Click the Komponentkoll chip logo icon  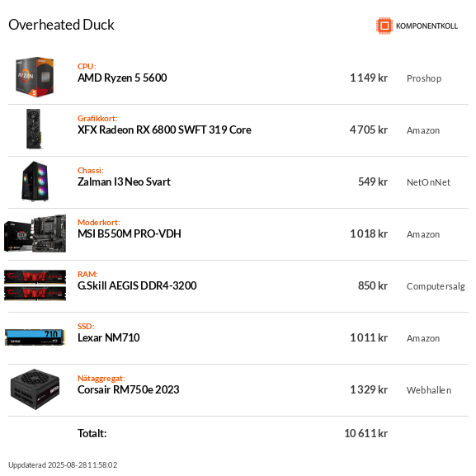[384, 26]
